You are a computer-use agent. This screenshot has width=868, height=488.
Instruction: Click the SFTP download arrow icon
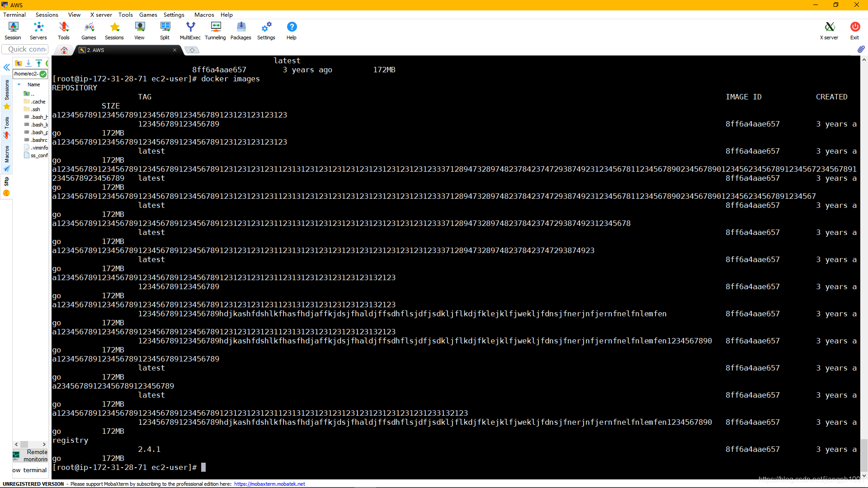[x=28, y=63]
